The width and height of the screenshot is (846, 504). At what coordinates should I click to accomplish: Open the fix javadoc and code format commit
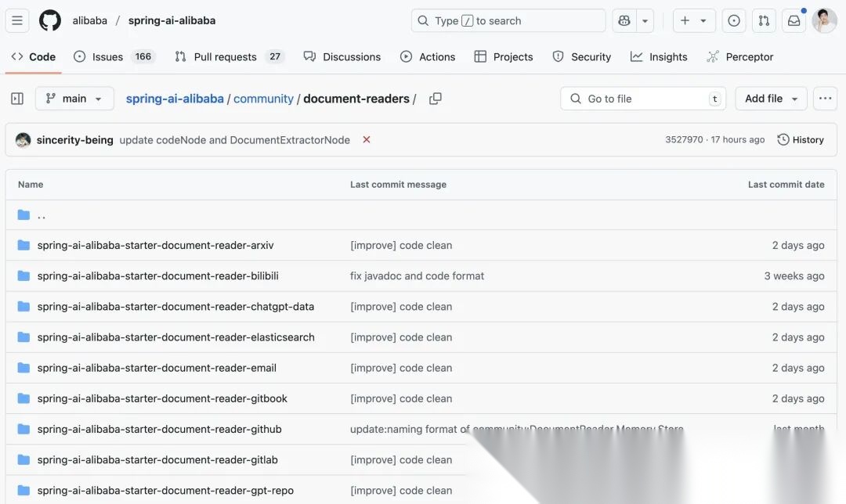(x=417, y=276)
